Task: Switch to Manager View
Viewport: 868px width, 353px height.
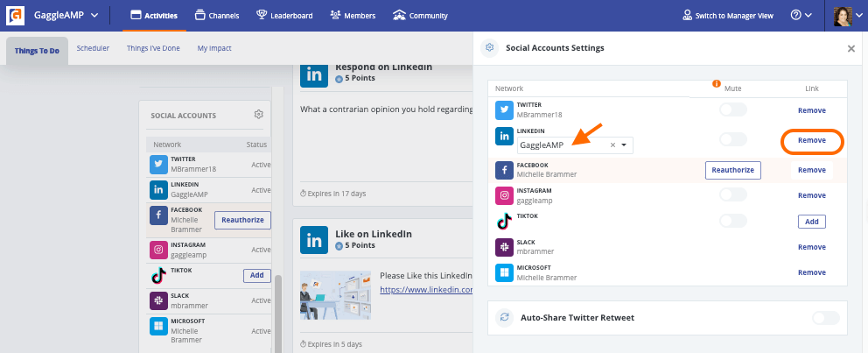Action: 728,16
